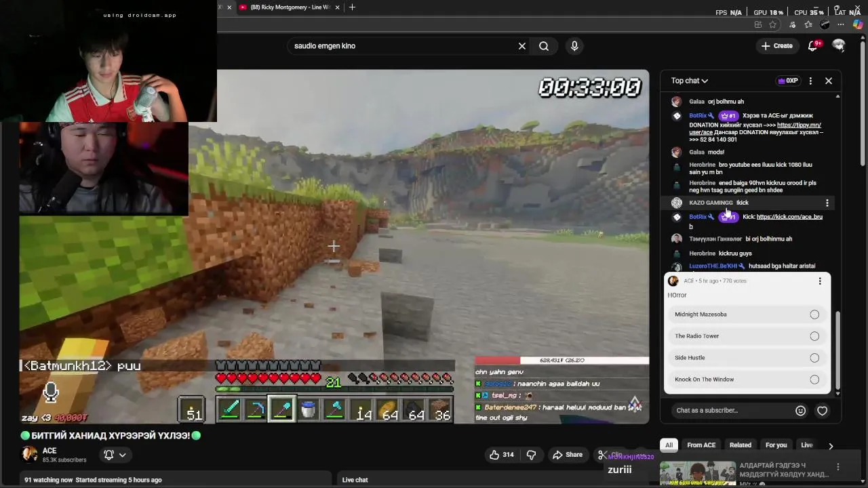The width and height of the screenshot is (868, 488).
Task: Send a heart reaction in chat
Action: point(822,410)
